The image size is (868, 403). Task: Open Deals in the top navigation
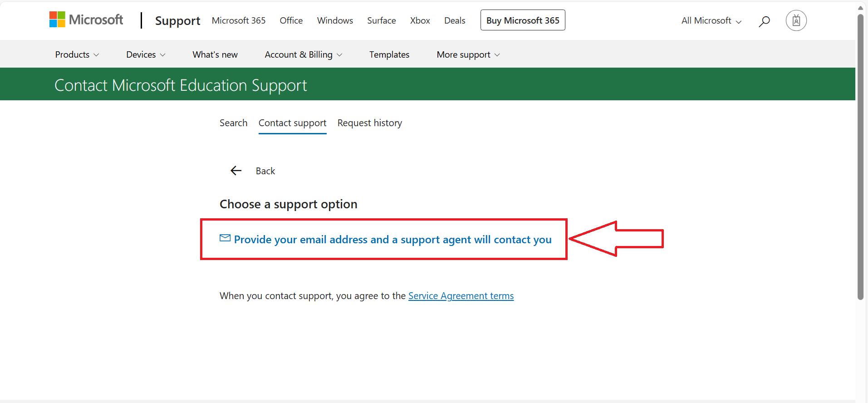455,20
